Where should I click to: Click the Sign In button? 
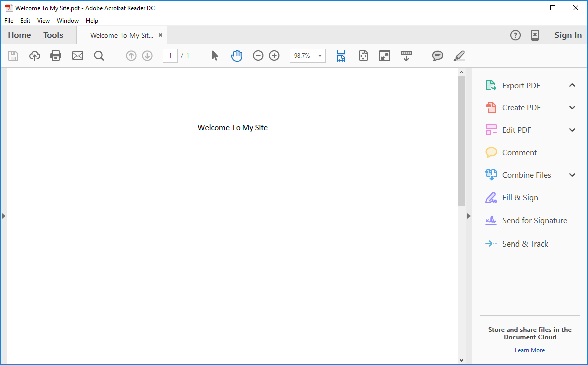568,35
